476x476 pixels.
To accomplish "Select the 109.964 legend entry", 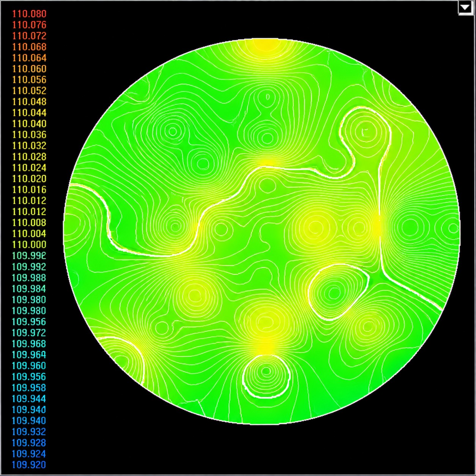I will click(29, 355).
